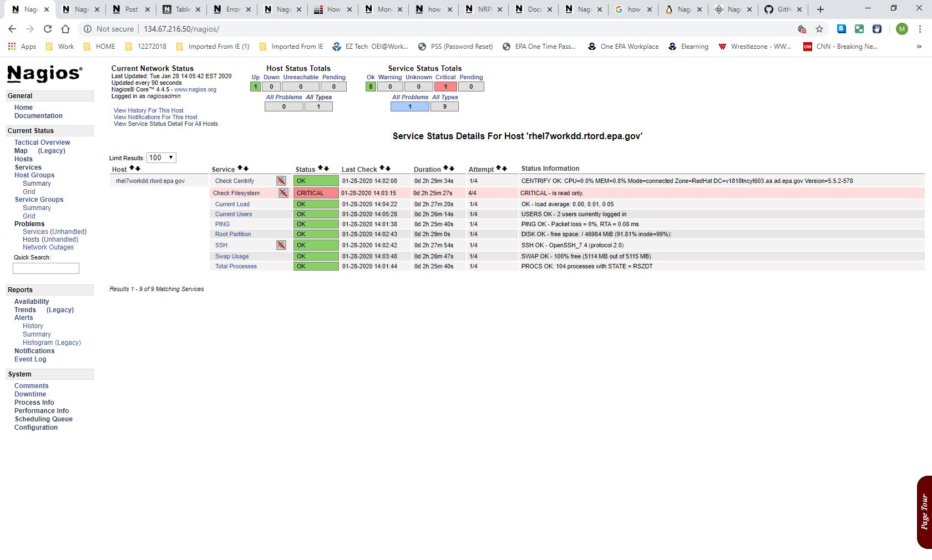Focus the Quick Search input field
932x560 pixels.
(46, 268)
